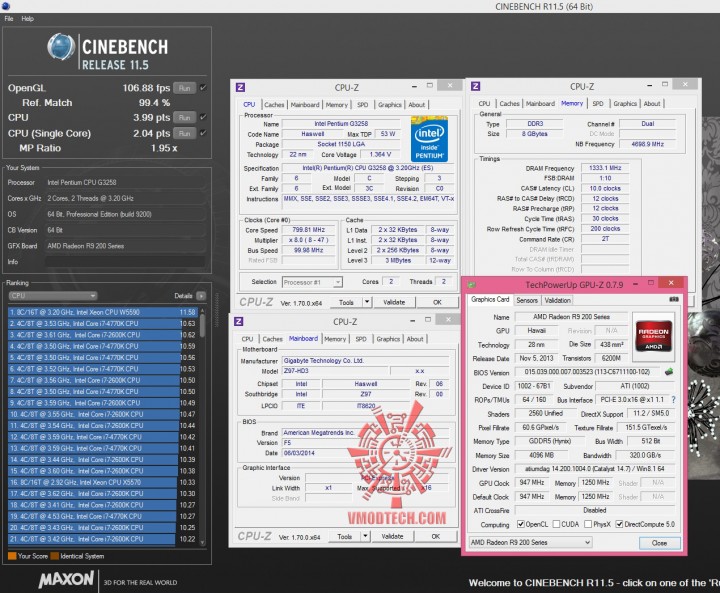The width and height of the screenshot is (720, 593).
Task: Click scroll down arrow of ranking list
Action: [x=202, y=543]
